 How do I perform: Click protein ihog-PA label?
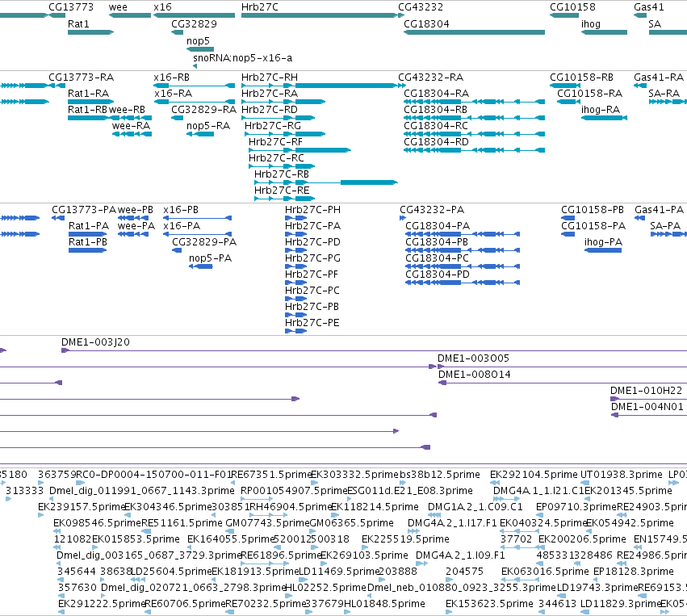(x=603, y=242)
